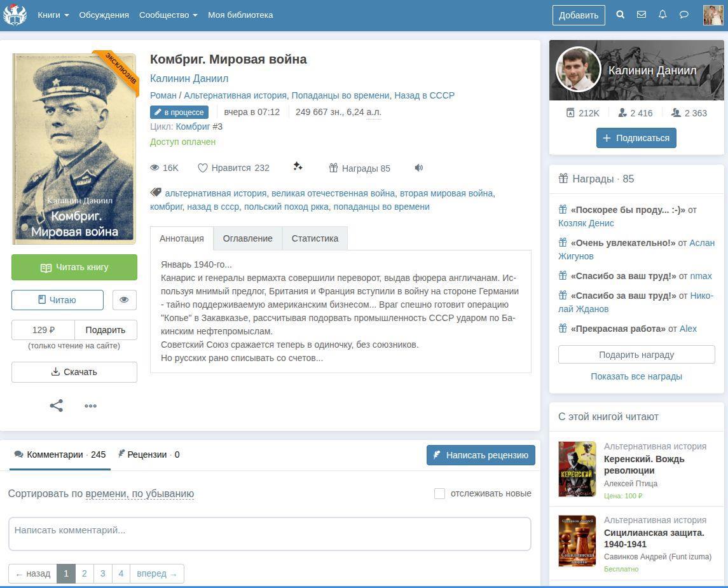Screen dimensions: 728x588
Task: Click the Подарить button next to the price
Action: (x=106, y=330)
